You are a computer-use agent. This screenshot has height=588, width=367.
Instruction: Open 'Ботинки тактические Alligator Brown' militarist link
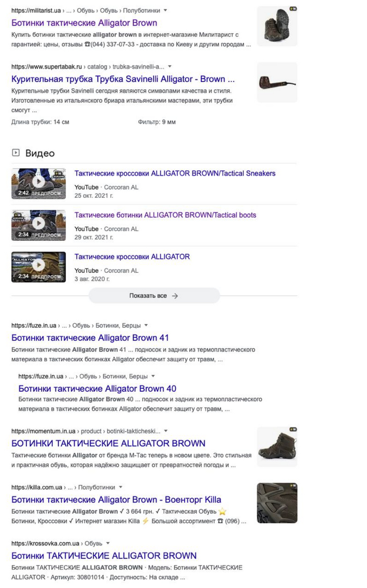click(x=84, y=23)
